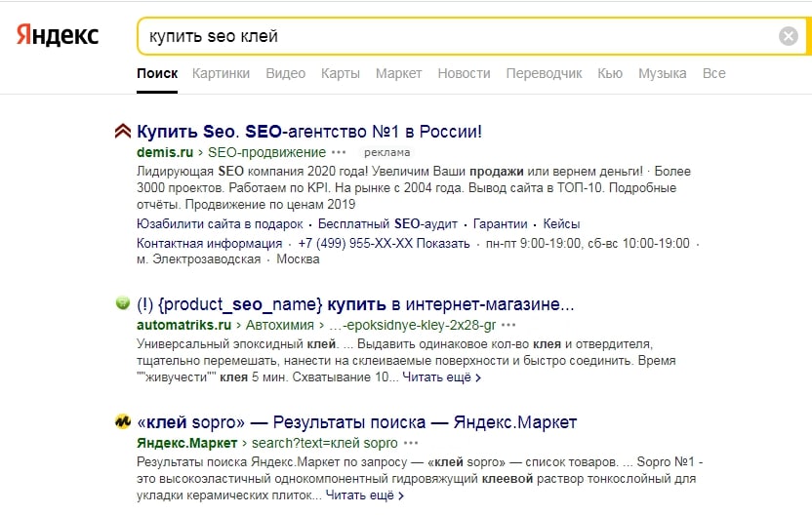This screenshot has width=812, height=515.
Task: Expand 'Читать ещё' under the Sopro snippet
Action: [365, 495]
